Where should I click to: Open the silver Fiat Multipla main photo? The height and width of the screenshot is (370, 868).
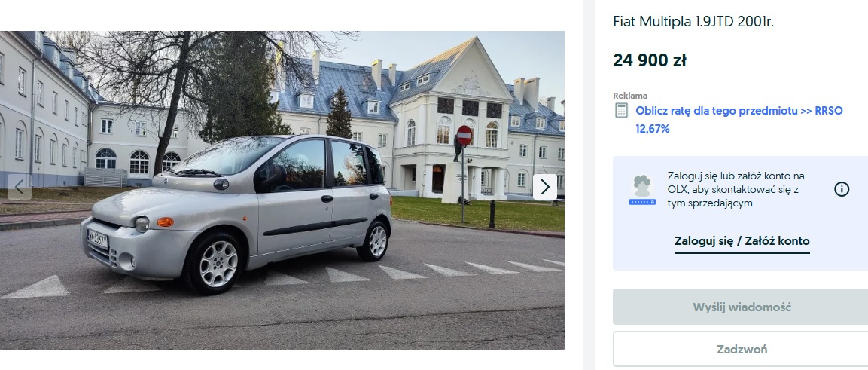pos(282,190)
